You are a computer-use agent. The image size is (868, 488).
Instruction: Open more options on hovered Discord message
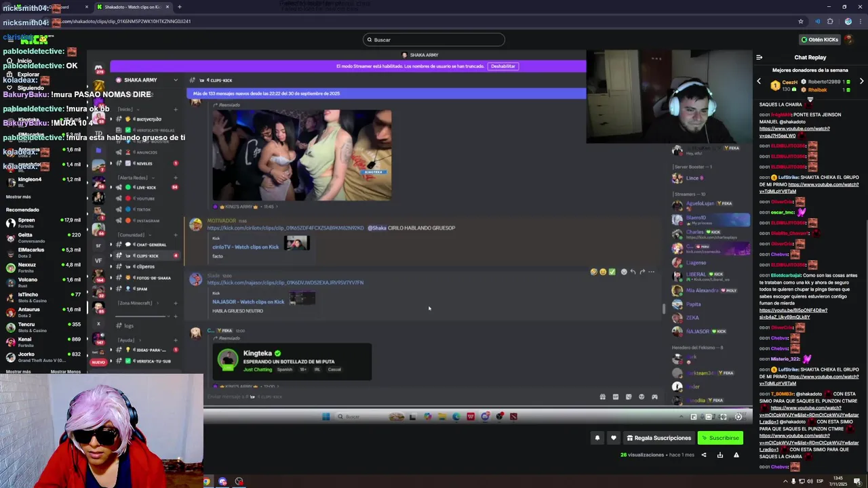point(651,272)
